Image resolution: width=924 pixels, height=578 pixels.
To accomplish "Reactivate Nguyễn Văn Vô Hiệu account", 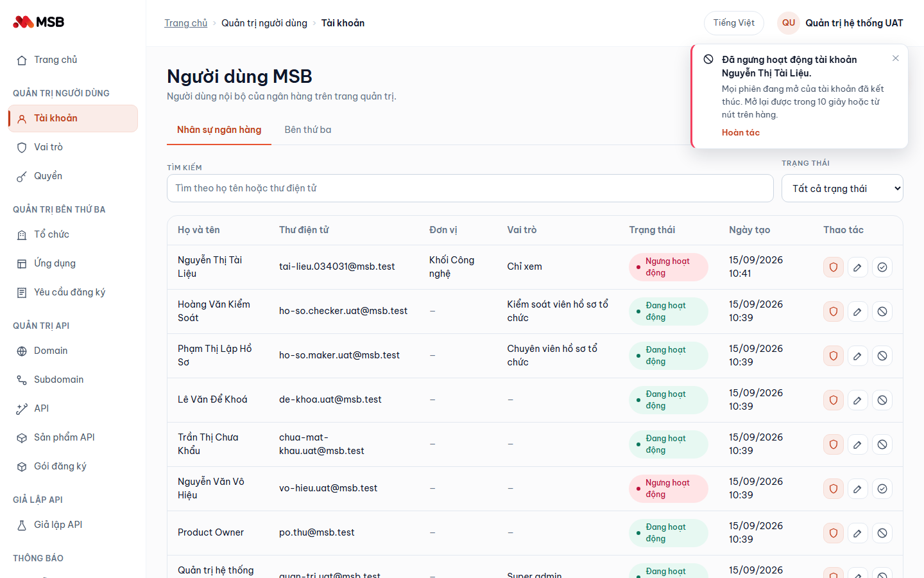I will (x=882, y=489).
